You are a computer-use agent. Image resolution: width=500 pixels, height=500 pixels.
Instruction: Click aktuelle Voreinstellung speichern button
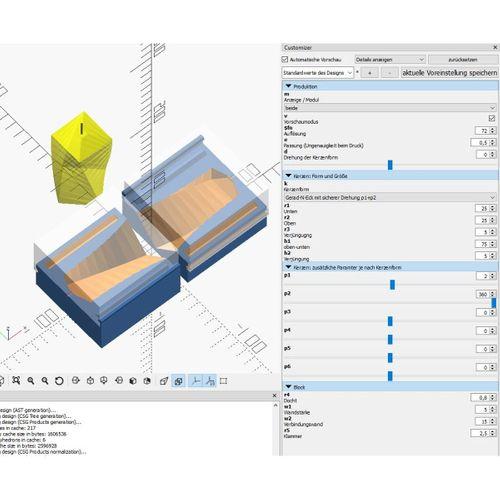point(449,73)
